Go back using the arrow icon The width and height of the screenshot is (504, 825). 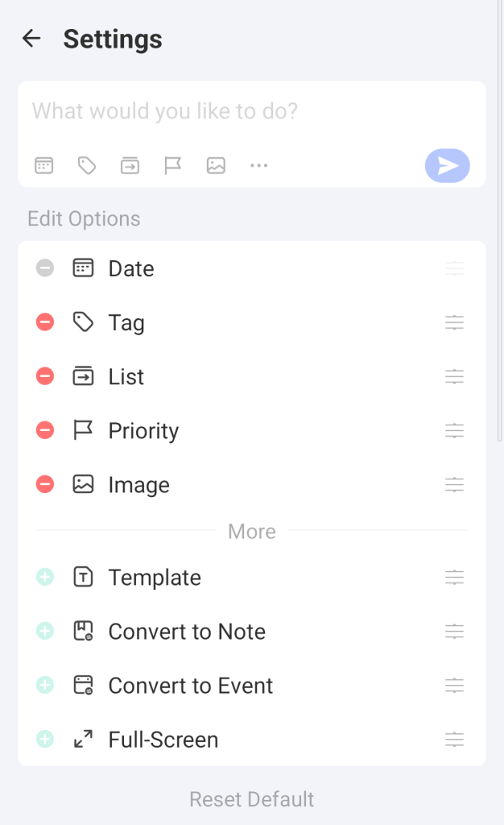click(31, 39)
